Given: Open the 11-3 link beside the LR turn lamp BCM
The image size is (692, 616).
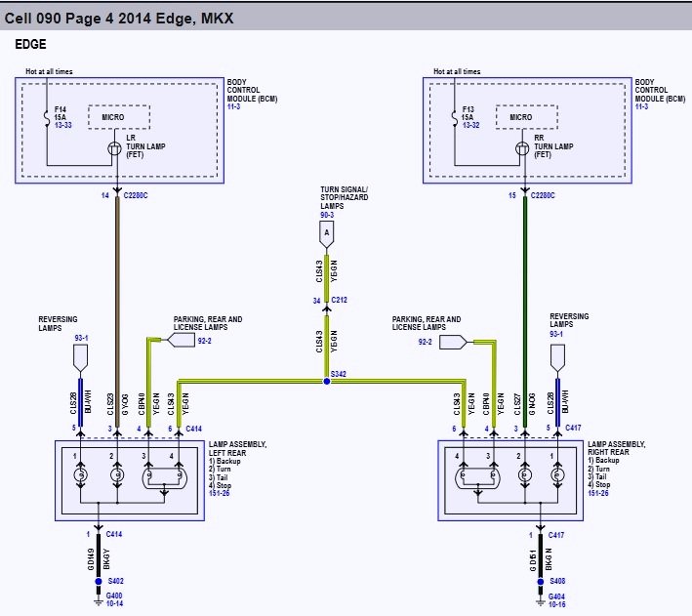Looking at the screenshot, I should click(x=233, y=106).
